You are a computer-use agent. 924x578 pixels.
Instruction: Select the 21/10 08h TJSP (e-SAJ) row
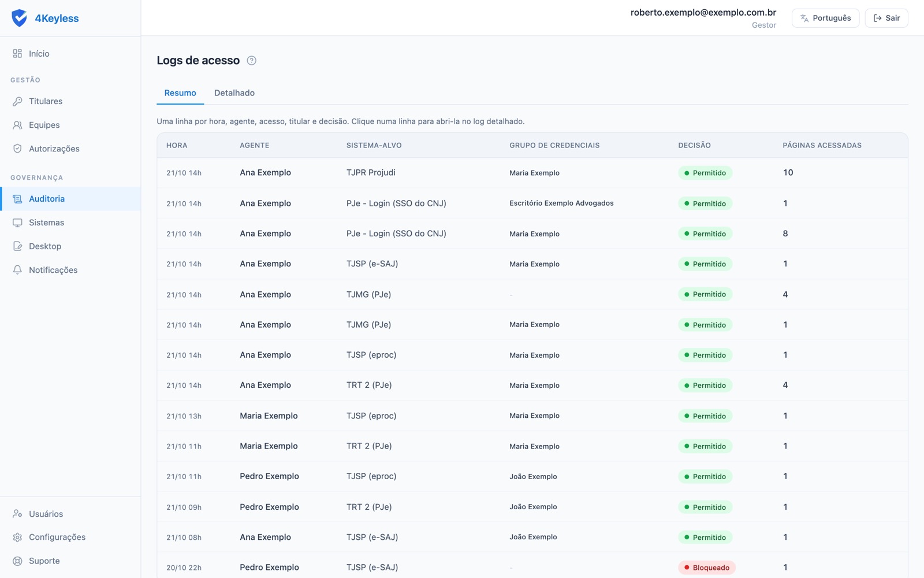[x=532, y=538]
